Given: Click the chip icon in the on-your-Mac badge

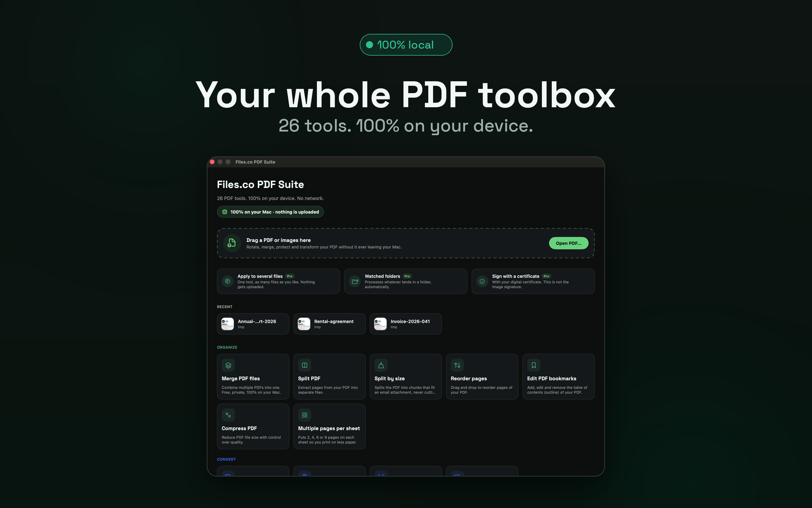Looking at the screenshot, I should tap(225, 212).
